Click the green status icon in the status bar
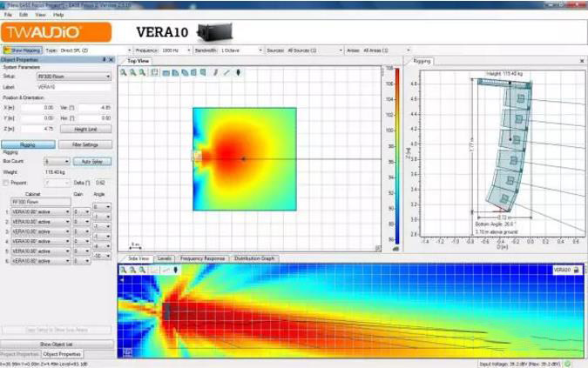This screenshot has width=588, height=368. point(568,364)
